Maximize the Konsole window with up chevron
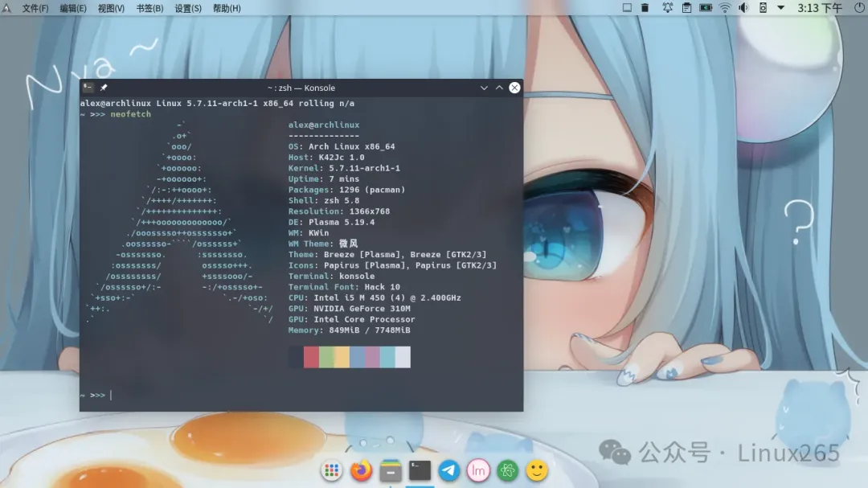The width and height of the screenshot is (868, 488). (x=499, y=88)
